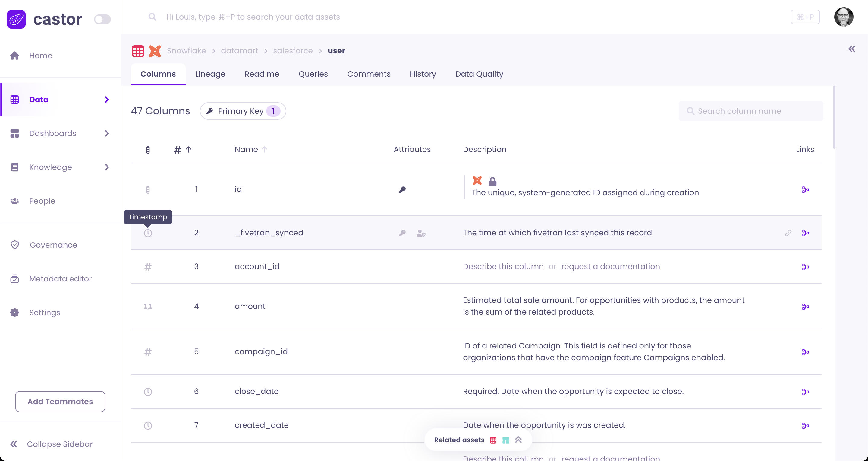868x461 pixels.
Task: Toggle the Primary Key filter chip
Action: 243,111
